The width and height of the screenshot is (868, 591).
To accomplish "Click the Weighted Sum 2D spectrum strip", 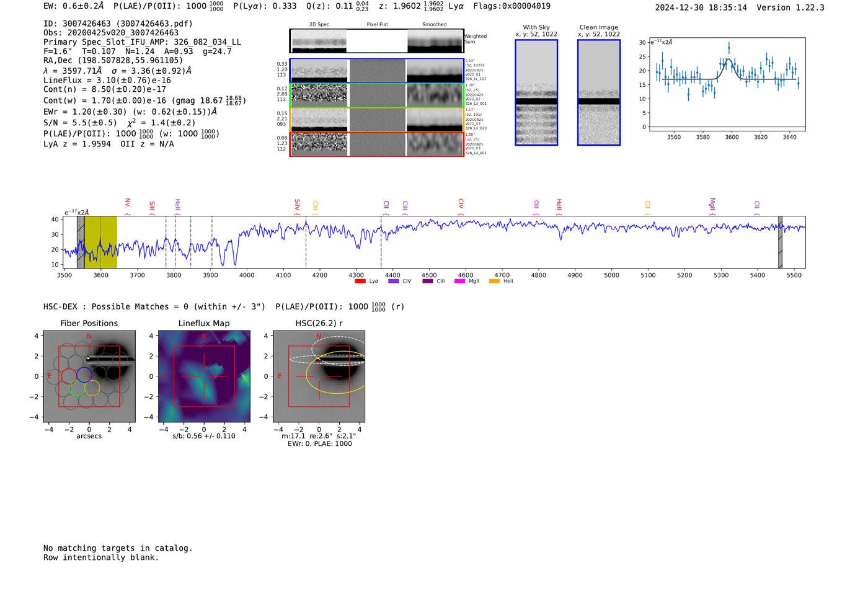I will tap(376, 41).
